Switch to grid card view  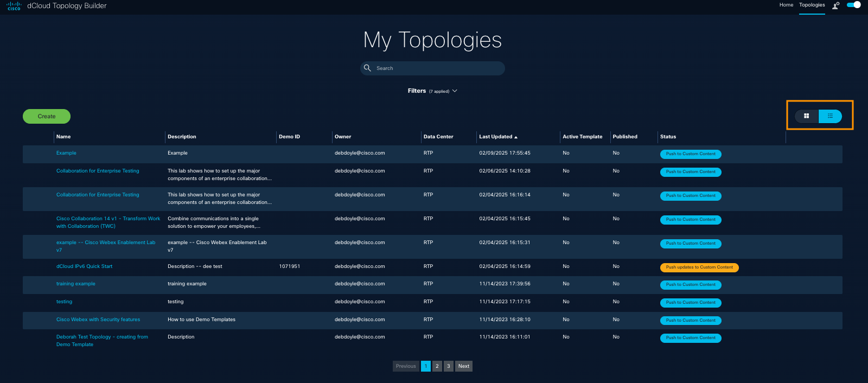tap(807, 116)
